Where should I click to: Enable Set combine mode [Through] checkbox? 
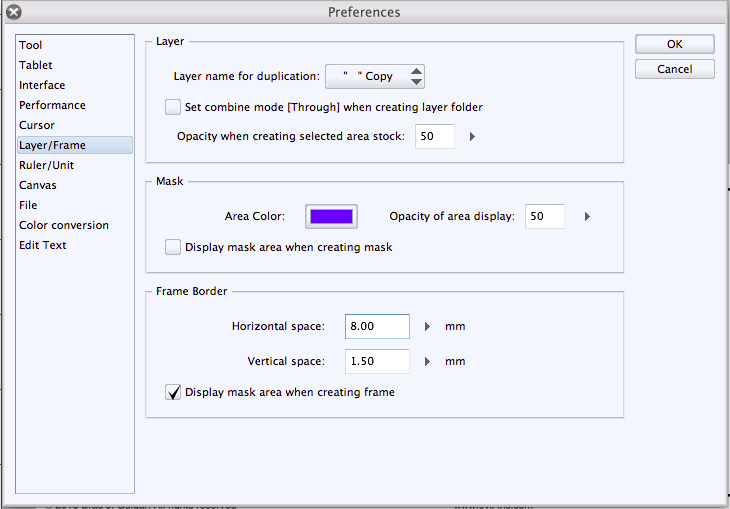[173, 107]
